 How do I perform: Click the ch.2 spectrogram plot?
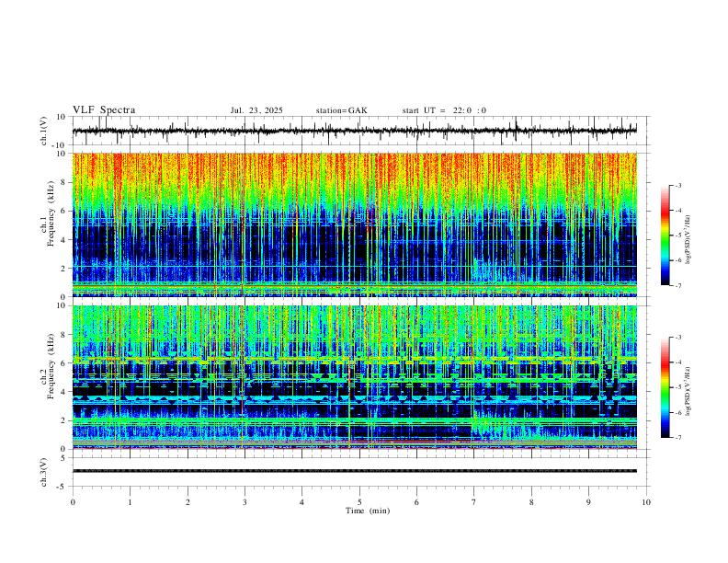pos(355,377)
